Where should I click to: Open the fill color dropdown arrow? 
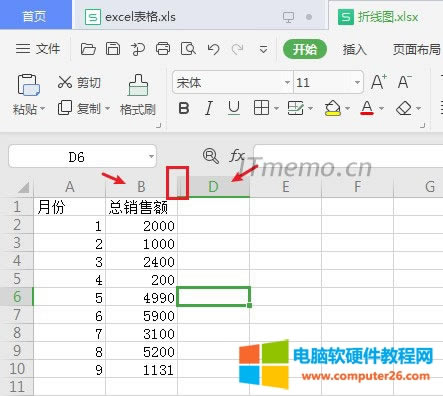coord(347,108)
